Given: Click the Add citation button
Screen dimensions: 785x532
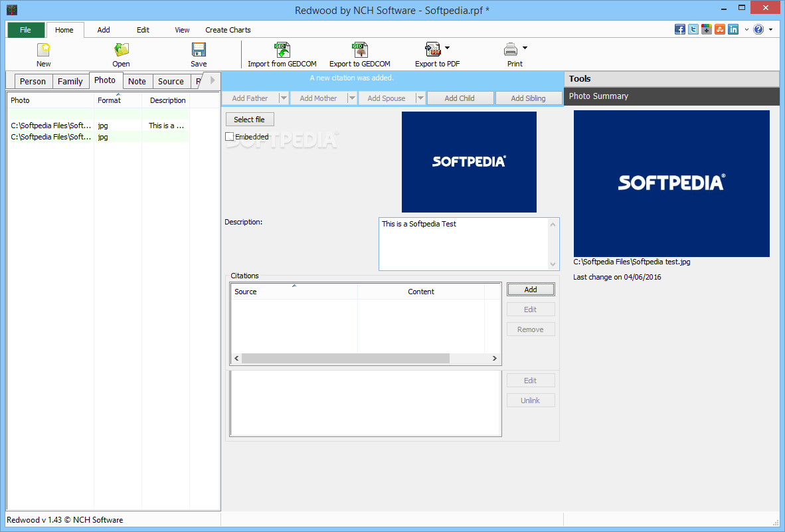Looking at the screenshot, I should tap(531, 290).
